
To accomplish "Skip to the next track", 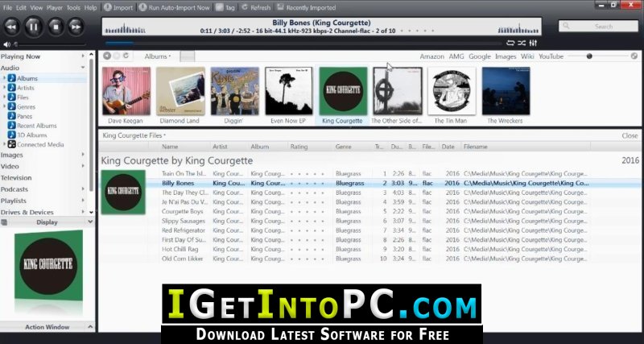I will pos(76,27).
